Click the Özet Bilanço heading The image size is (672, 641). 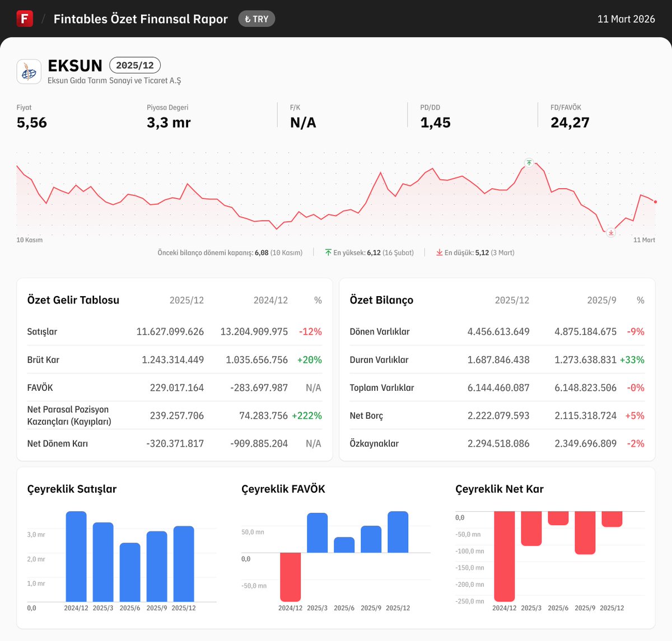point(382,300)
